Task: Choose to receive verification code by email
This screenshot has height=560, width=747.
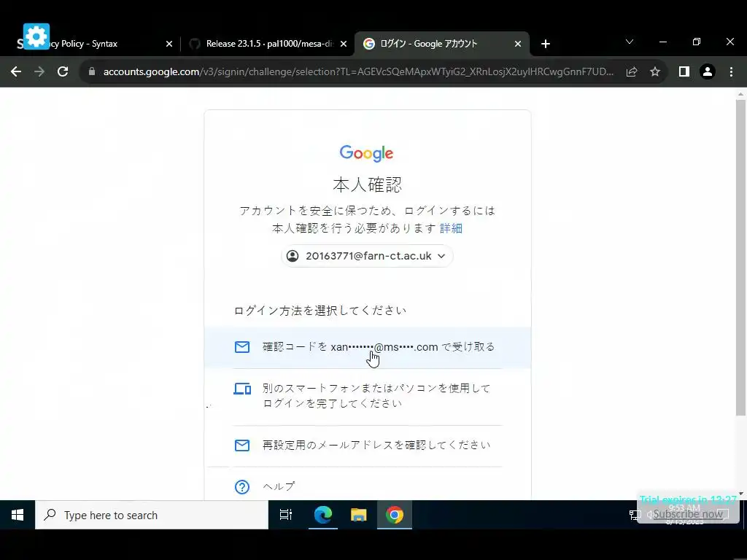Action: (x=368, y=347)
